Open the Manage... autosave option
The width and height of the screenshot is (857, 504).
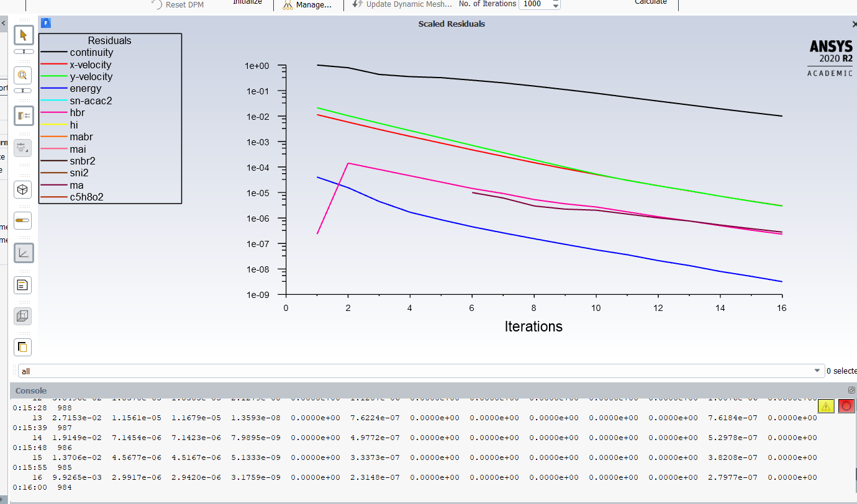click(x=307, y=4)
